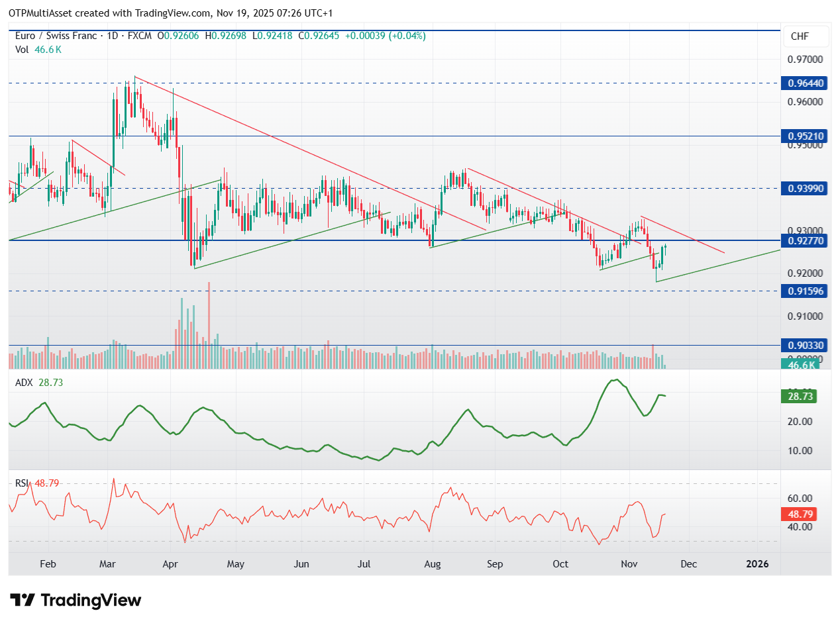The width and height of the screenshot is (840, 625).
Task: Click the ADX value 28.73 in the pane
Action: tap(51, 383)
